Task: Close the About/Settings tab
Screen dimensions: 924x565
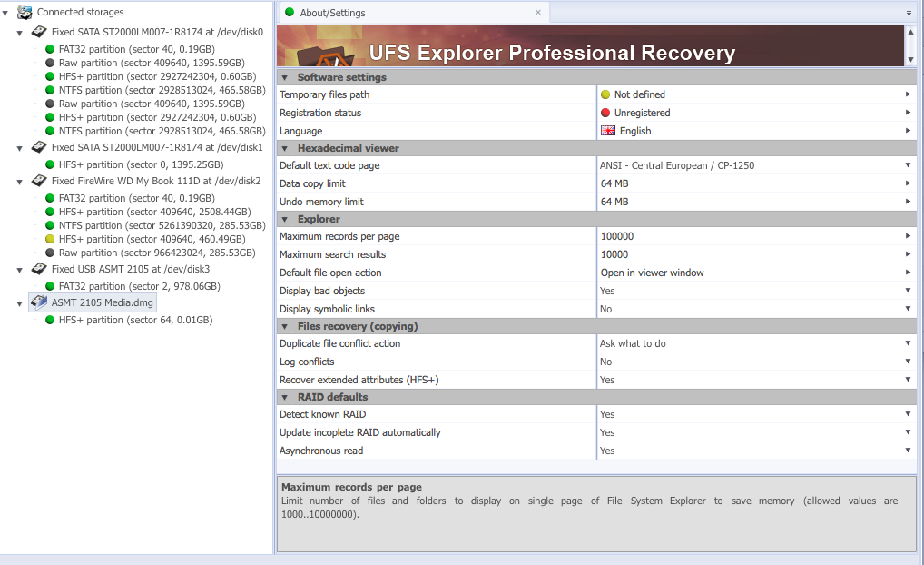Action: tap(538, 13)
